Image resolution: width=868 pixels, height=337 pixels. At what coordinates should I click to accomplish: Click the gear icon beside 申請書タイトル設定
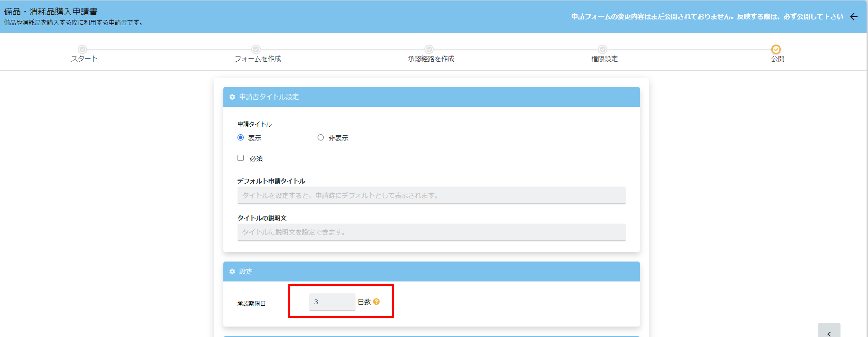tap(232, 97)
